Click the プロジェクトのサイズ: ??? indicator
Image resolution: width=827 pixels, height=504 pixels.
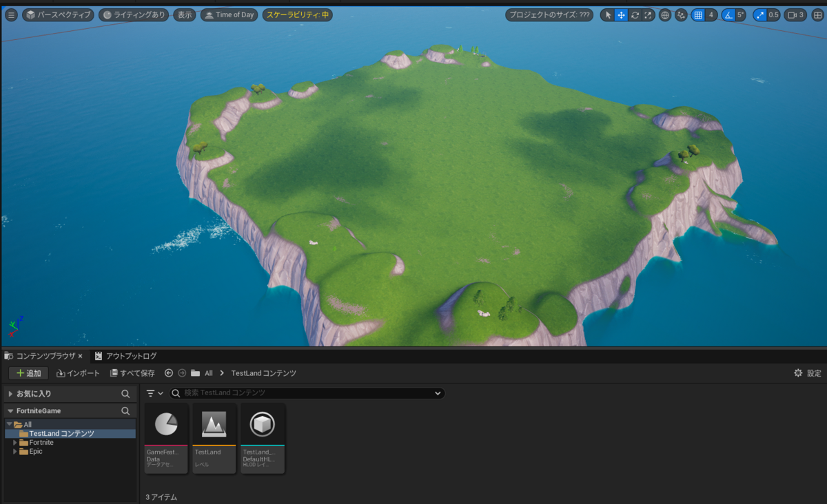(x=549, y=14)
